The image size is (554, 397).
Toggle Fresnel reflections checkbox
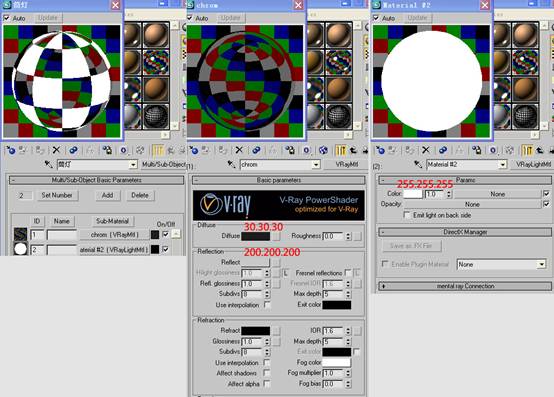pyautogui.click(x=348, y=273)
